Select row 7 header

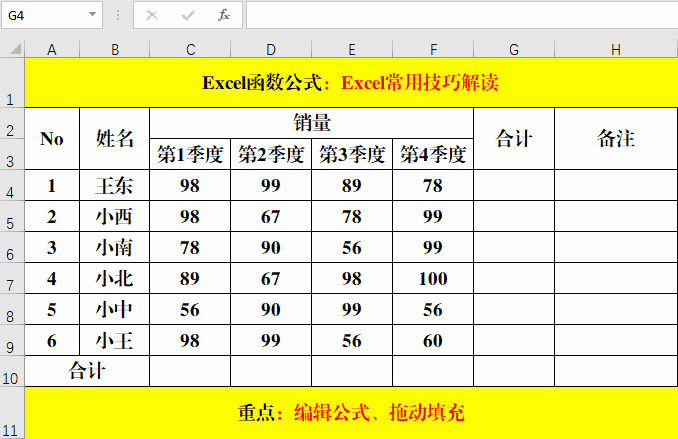tap(12, 279)
